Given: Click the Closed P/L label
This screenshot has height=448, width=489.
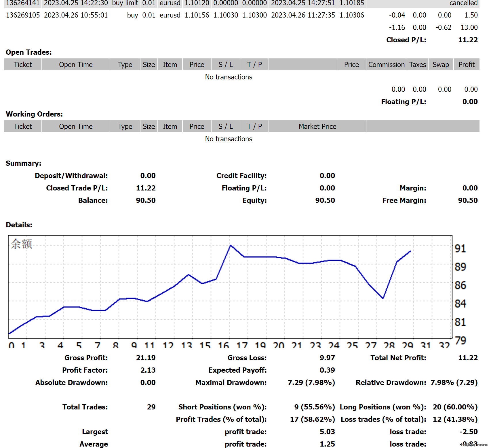Looking at the screenshot, I should coord(406,40).
